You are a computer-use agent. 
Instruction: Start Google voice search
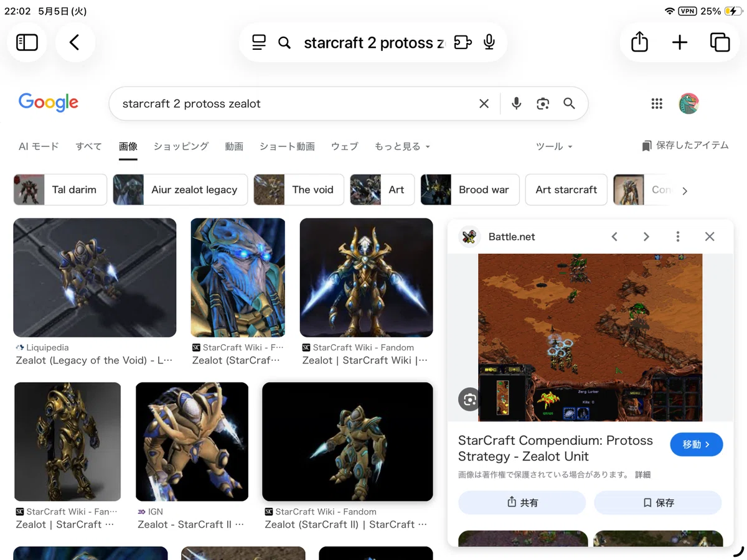click(x=516, y=104)
